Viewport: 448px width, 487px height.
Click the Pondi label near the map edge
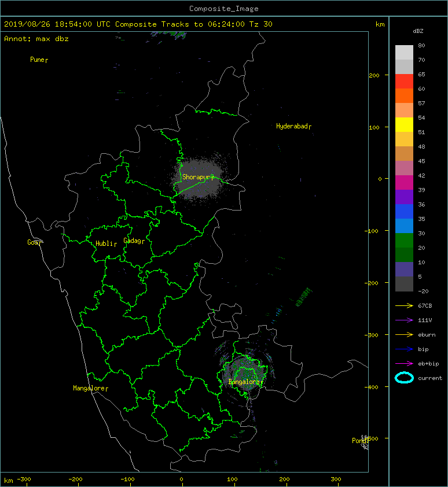[360, 441]
